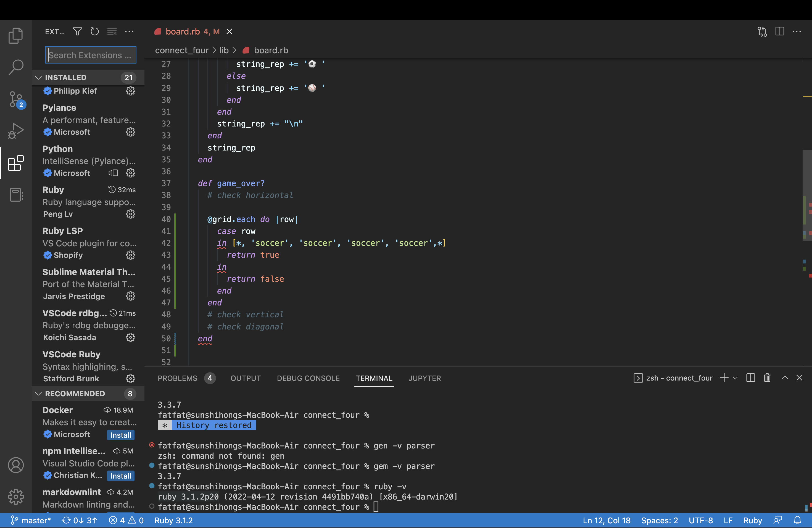Kill terminal with the trash icon
Image resolution: width=812 pixels, height=528 pixels.
tap(767, 378)
